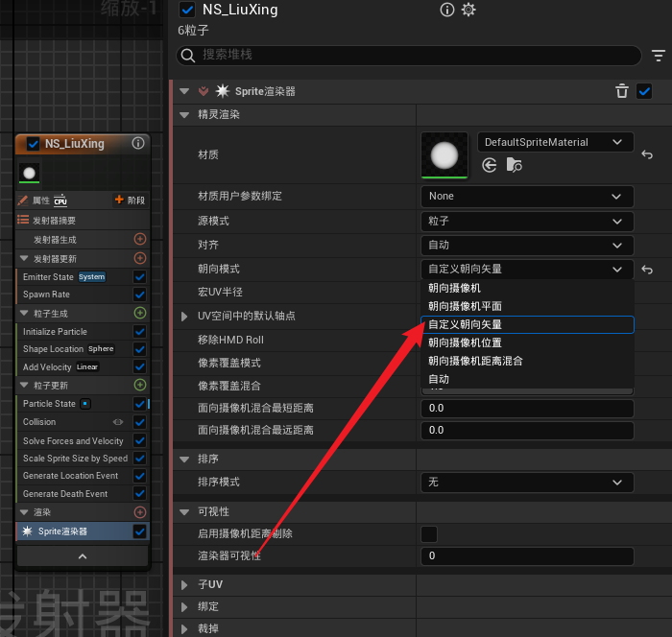Disable the Shape Location module
This screenshot has height=637, width=672.
click(x=140, y=349)
